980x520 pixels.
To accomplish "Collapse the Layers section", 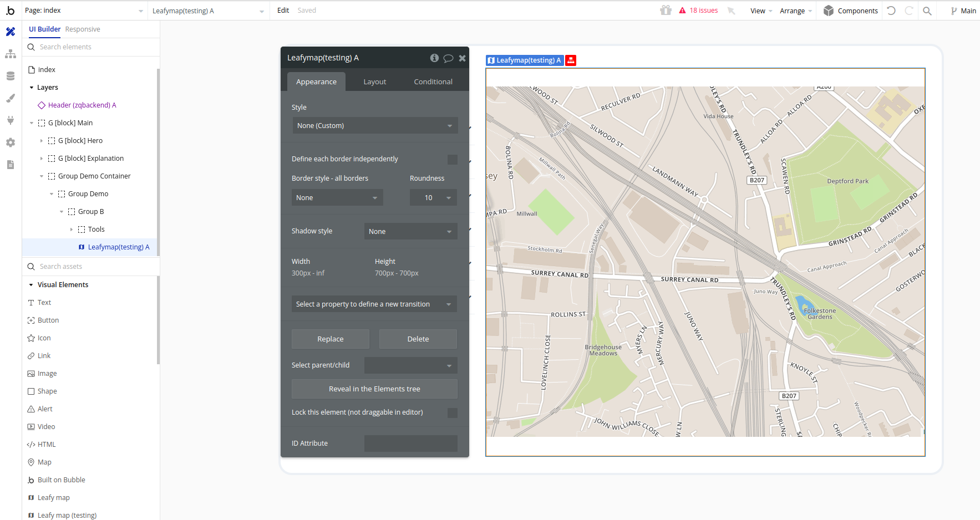I will (x=32, y=88).
